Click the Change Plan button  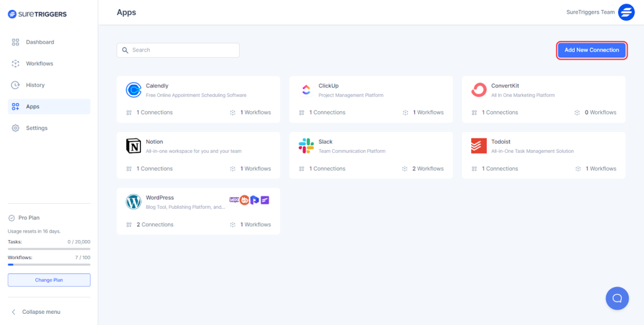(49, 280)
